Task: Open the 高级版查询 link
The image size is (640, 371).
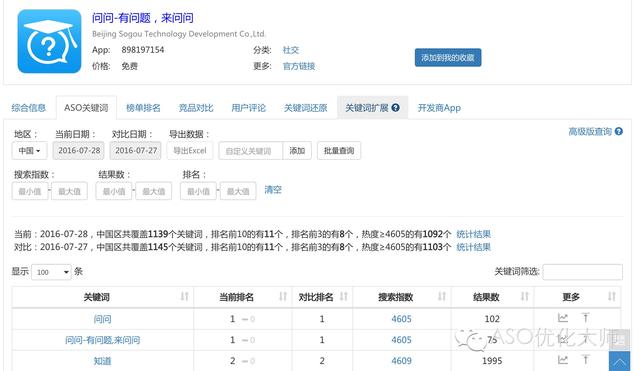Action: pyautogui.click(x=590, y=131)
